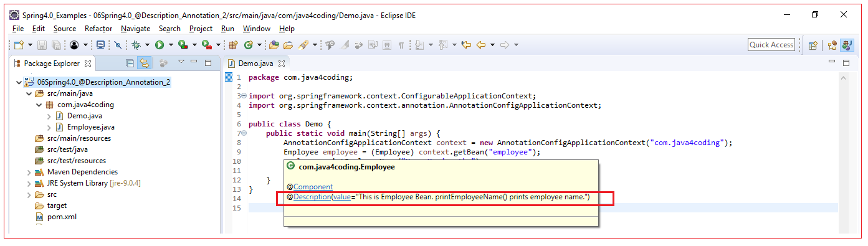868x246 pixels.
Task: Toggle Show Whitespace Characters pilcrow icon
Action: pyautogui.click(x=401, y=45)
